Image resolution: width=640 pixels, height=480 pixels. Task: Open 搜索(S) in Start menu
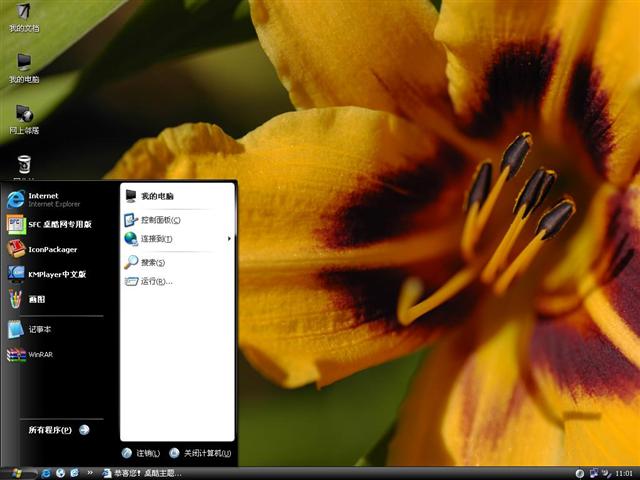145,262
